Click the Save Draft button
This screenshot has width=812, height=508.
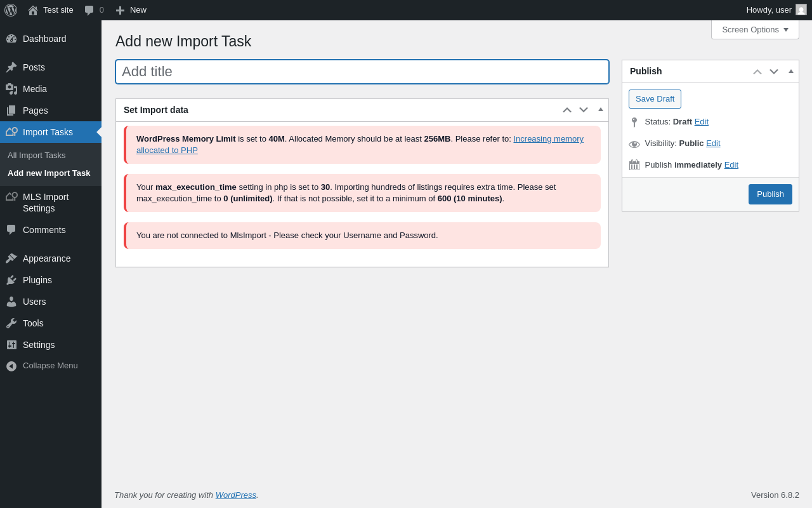655,99
